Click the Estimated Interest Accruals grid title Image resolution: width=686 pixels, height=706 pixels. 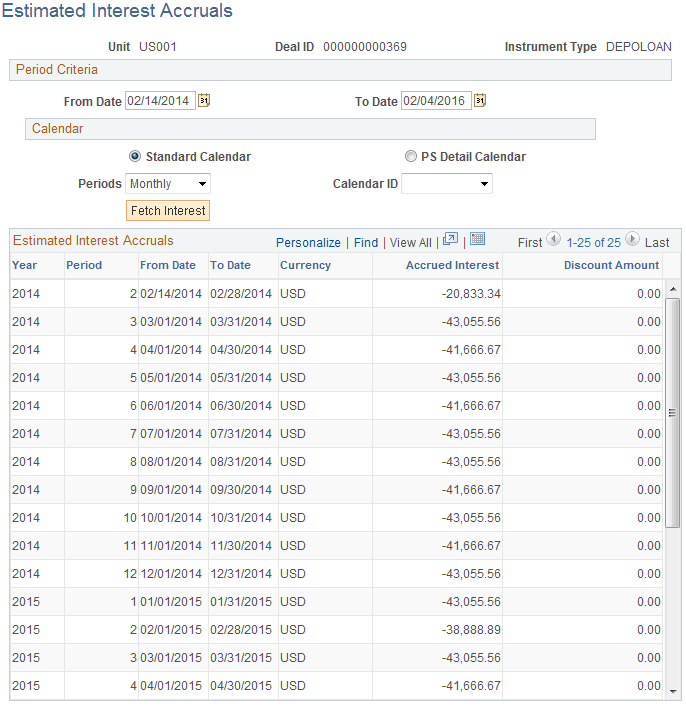(93, 240)
